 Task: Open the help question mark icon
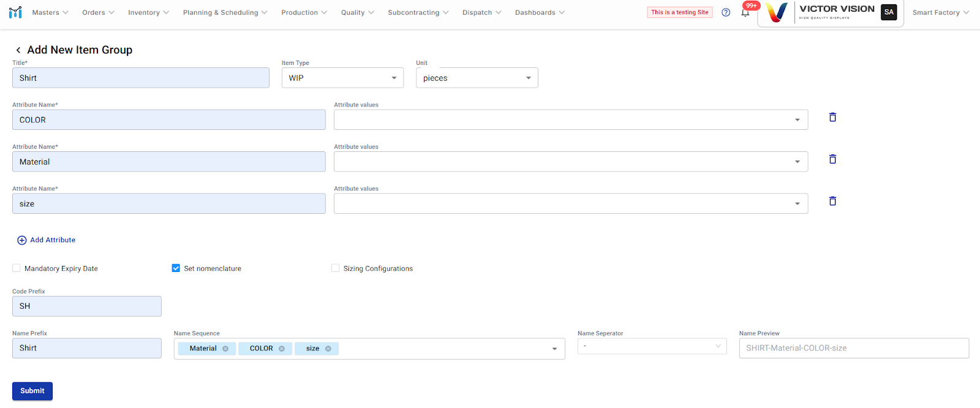point(726,12)
